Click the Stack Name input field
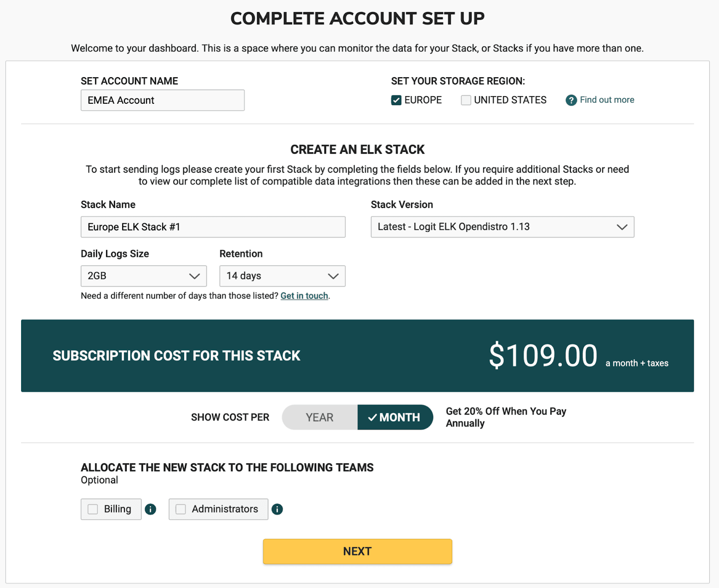Screen dimensions: 719x588 coord(213,227)
